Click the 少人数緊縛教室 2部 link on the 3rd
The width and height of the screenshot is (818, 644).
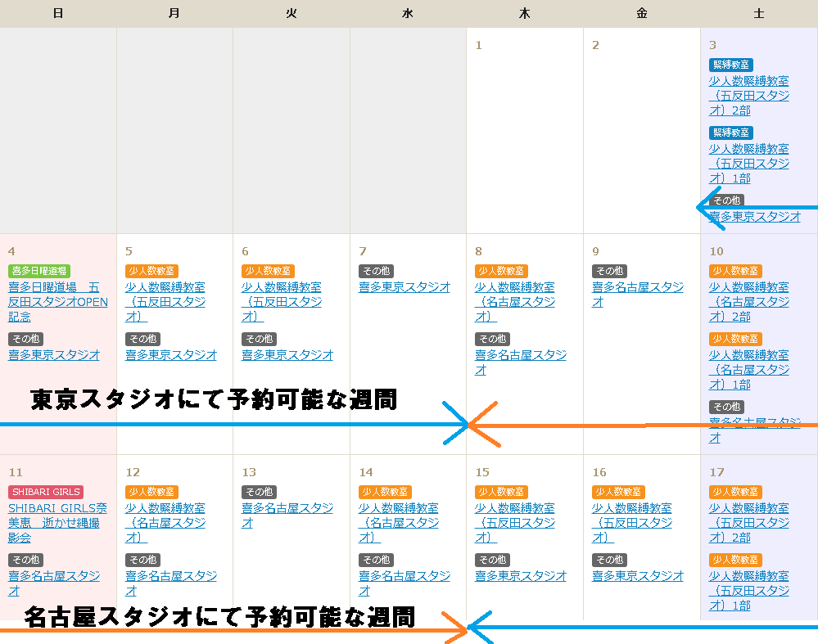click(x=748, y=96)
